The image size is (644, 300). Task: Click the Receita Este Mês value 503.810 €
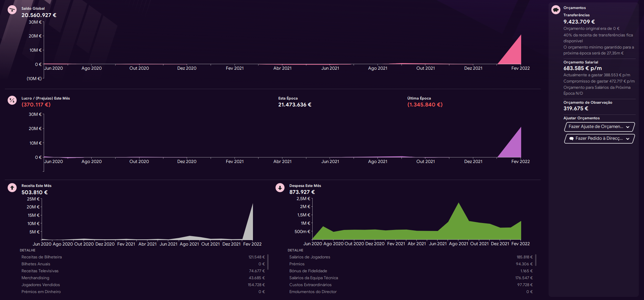(x=35, y=192)
